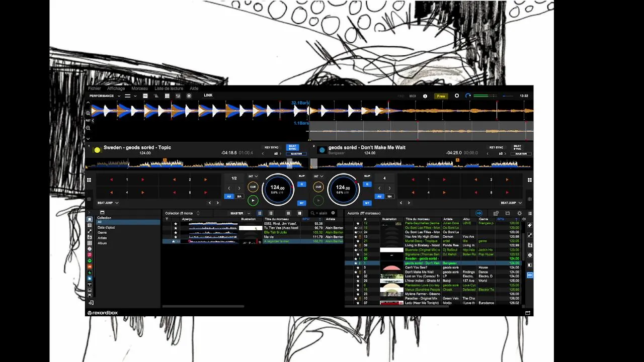644x362 pixels.
Task: Open the info icon in right sidebar
Action: [530, 255]
